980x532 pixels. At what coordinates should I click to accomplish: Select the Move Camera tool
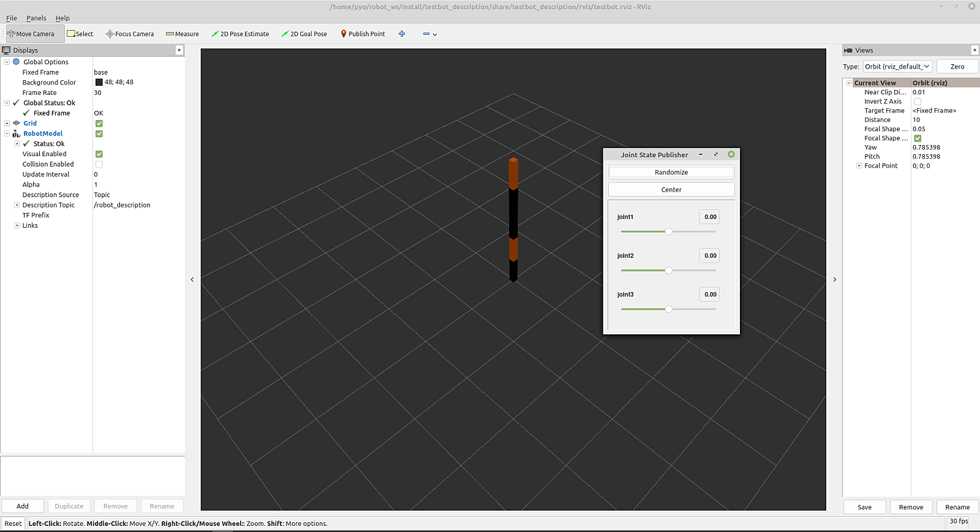(x=31, y=34)
